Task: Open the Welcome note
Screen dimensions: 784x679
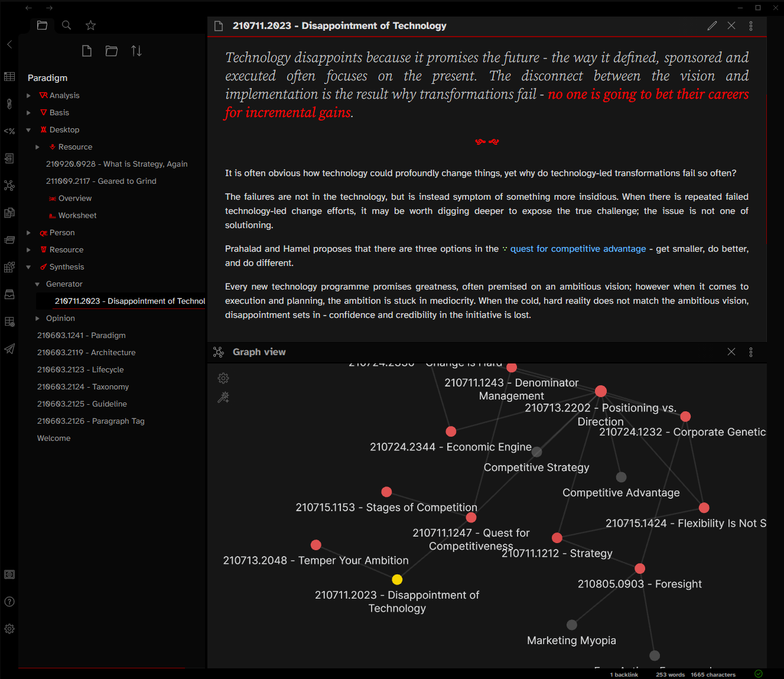Action: click(54, 438)
